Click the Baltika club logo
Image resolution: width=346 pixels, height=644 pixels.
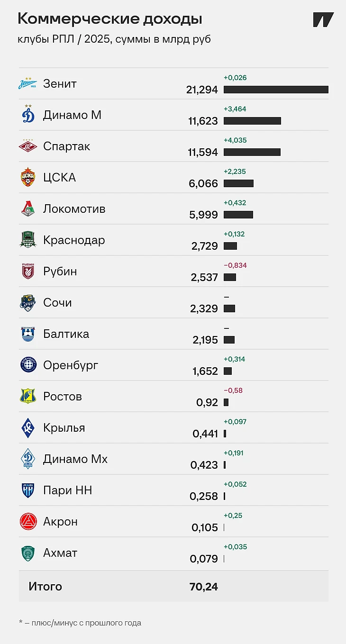[x=28, y=334]
